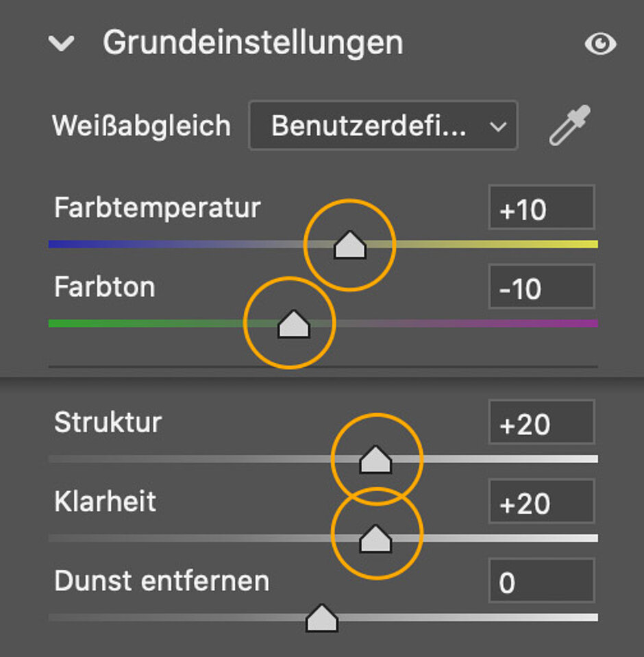Click the Weißabgleich label
This screenshot has height=657, width=644.
[142, 126]
